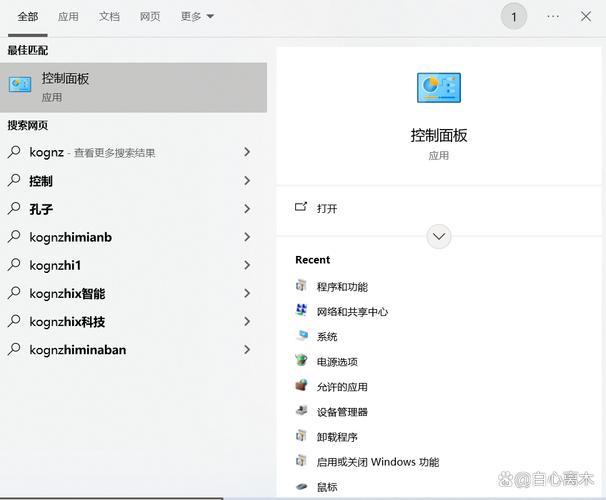Viewport: 606px width, 500px height.
Task: Click the 系统 computer icon
Action: pyautogui.click(x=302, y=335)
